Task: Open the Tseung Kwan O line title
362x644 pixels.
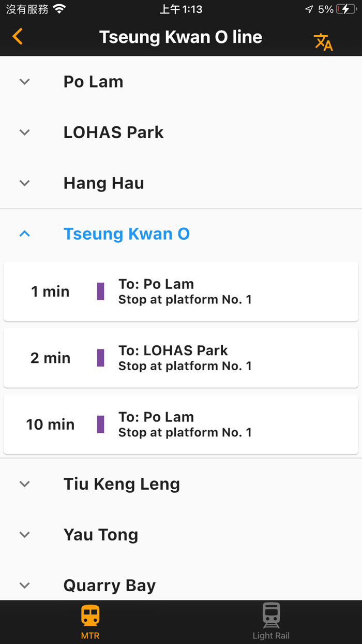Action: click(x=180, y=37)
